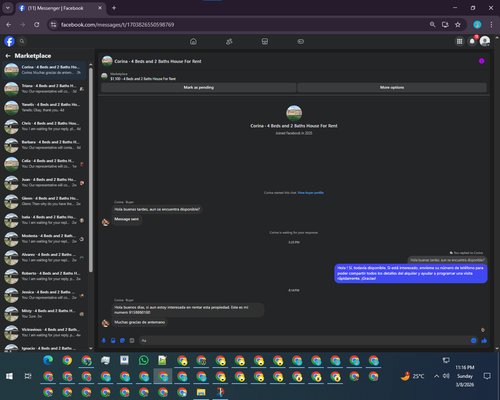Bookmark this page with the star icon

(458, 25)
